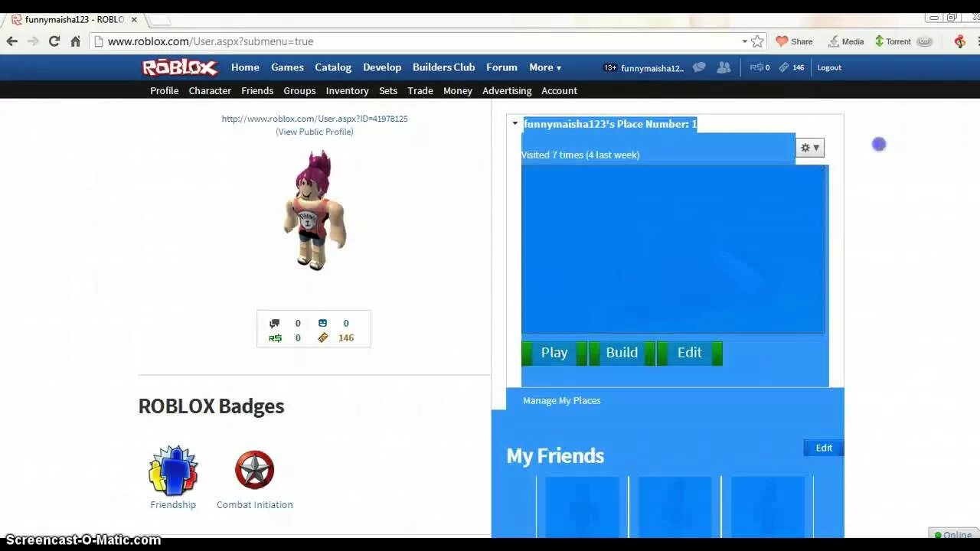
Task: Open the Friendship badge text link
Action: [x=173, y=504]
